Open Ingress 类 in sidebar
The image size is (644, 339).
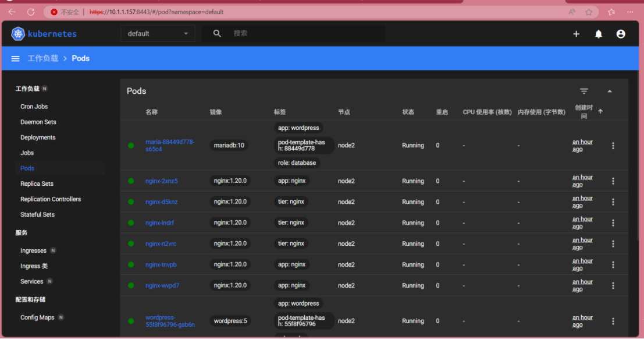pos(34,266)
